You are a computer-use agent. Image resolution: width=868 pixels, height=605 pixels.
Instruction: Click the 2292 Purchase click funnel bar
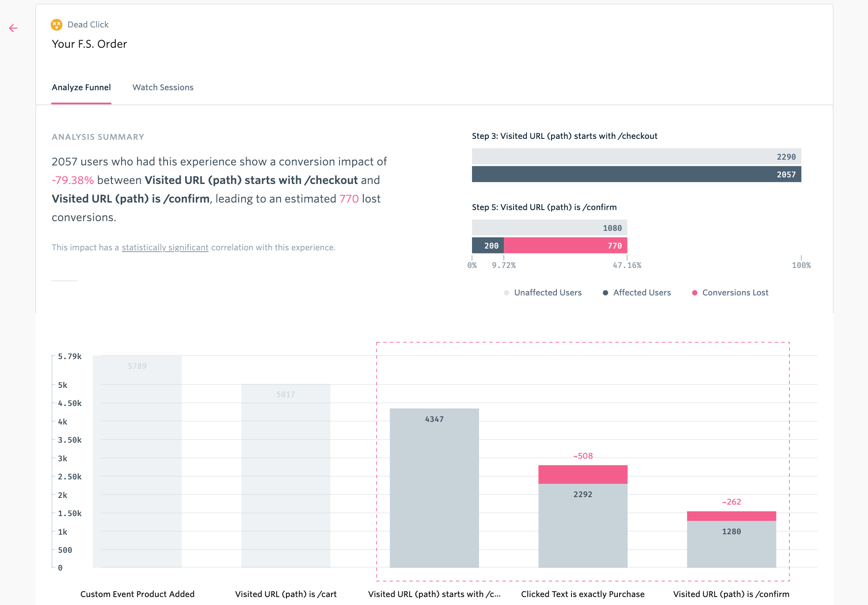[583, 525]
